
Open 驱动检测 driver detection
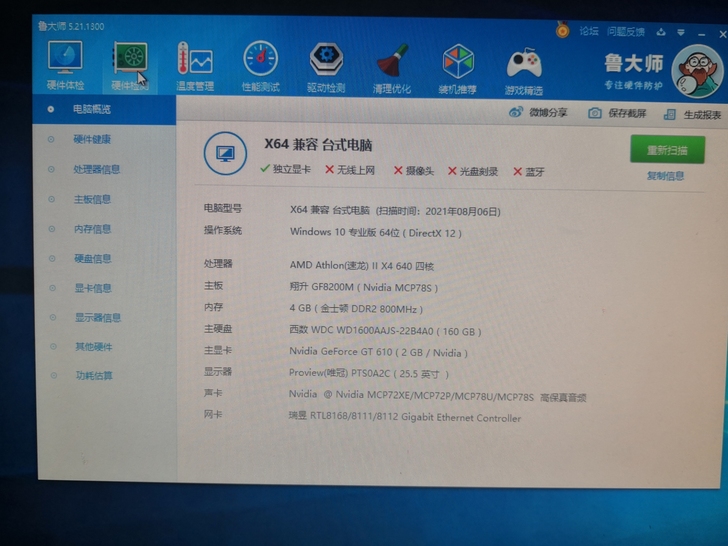point(326,67)
